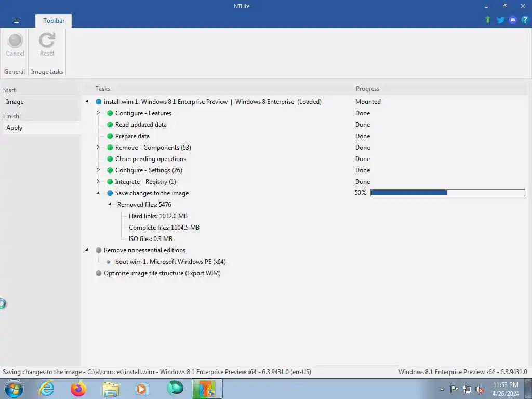This screenshot has height=399, width=532.
Task: Click green dot beside Integrate - Registry
Action: click(110, 181)
